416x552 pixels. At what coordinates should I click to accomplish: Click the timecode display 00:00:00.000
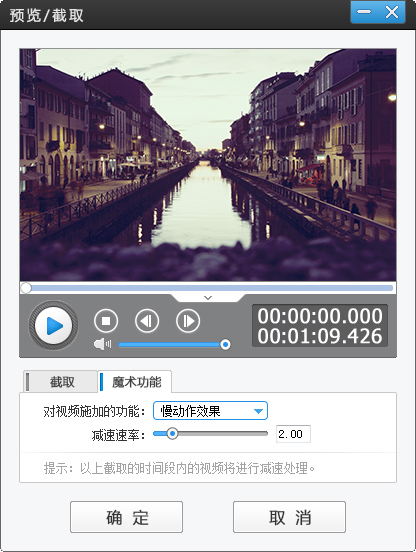(320, 316)
